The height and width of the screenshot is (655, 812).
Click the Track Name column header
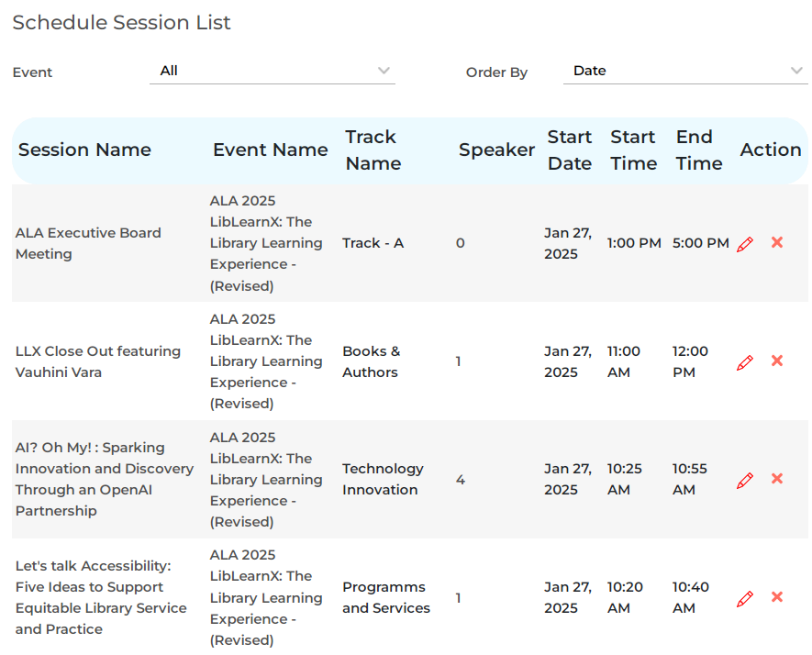(373, 150)
